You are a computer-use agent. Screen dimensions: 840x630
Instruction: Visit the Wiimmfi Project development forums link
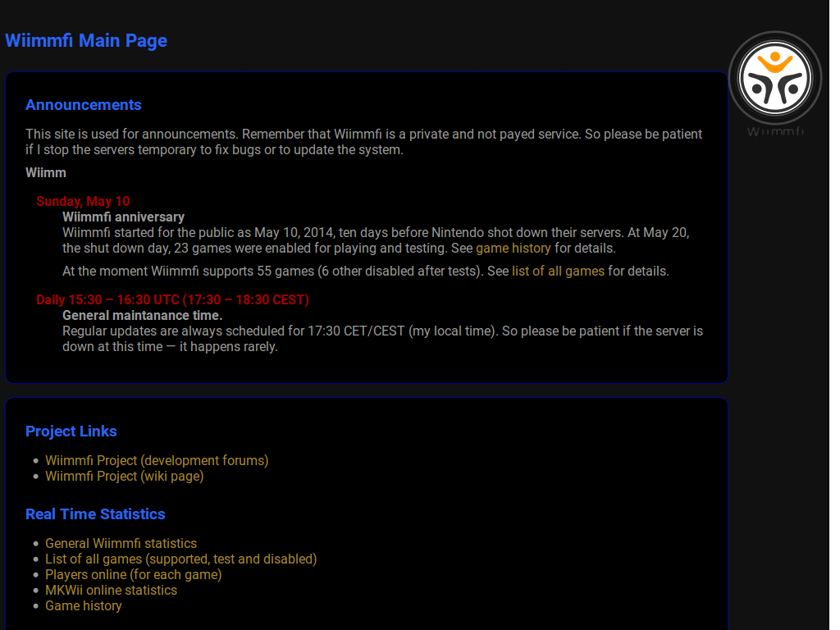tap(157, 460)
